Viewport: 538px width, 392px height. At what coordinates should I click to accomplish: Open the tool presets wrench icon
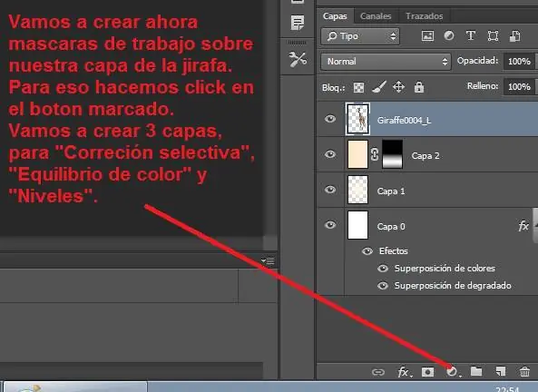pos(298,59)
